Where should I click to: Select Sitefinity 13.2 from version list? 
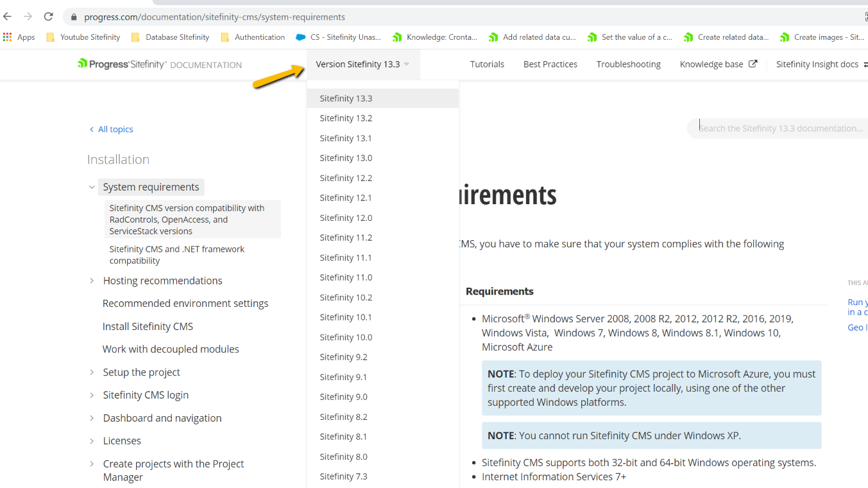point(383,118)
